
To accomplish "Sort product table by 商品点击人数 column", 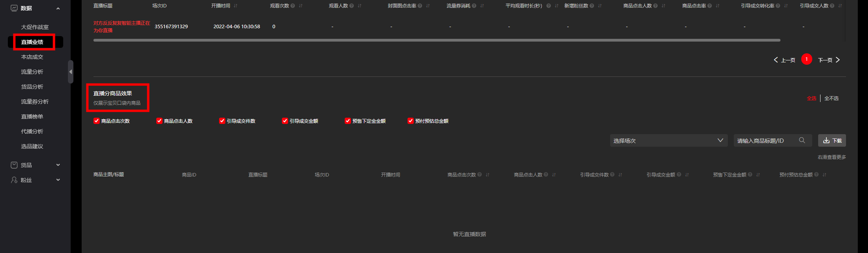I will coord(554,175).
